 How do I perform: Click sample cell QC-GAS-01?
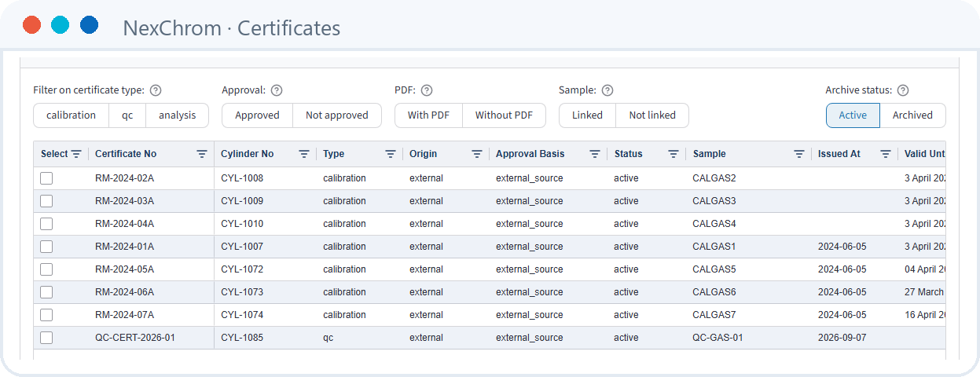(x=718, y=338)
